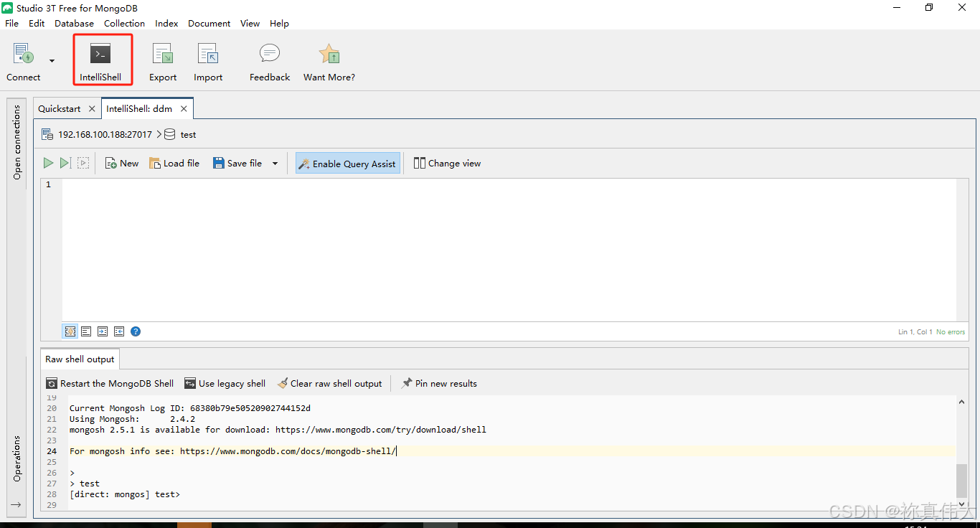This screenshot has height=528, width=980.
Task: Run statement at cursor icon
Action: tap(65, 164)
